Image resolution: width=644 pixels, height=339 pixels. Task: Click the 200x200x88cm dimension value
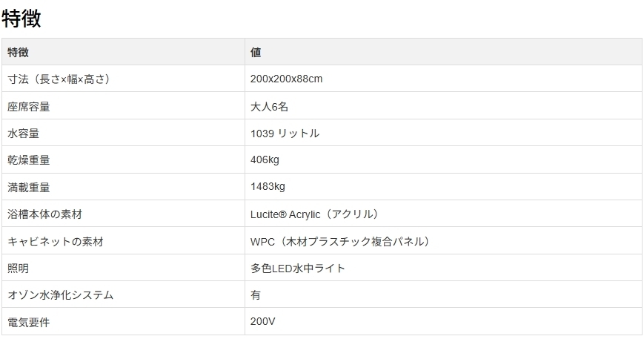[x=287, y=79]
